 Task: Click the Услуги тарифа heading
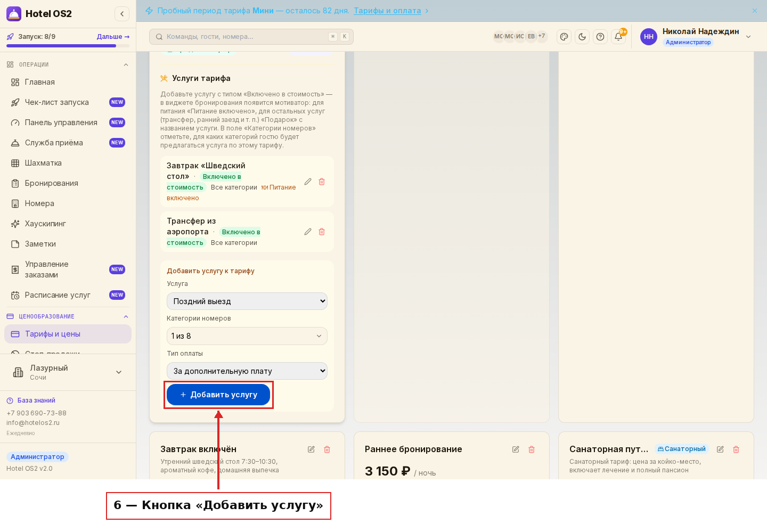click(201, 78)
